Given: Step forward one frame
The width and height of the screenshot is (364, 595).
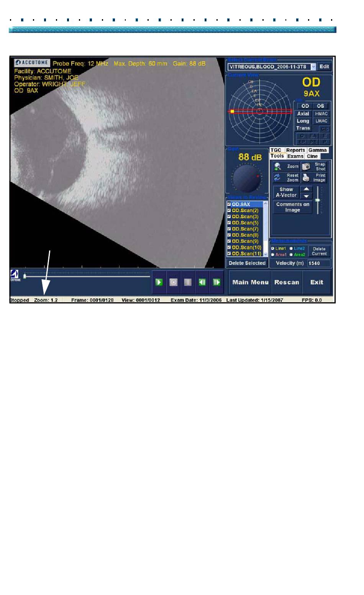Looking at the screenshot, I should point(216,282).
